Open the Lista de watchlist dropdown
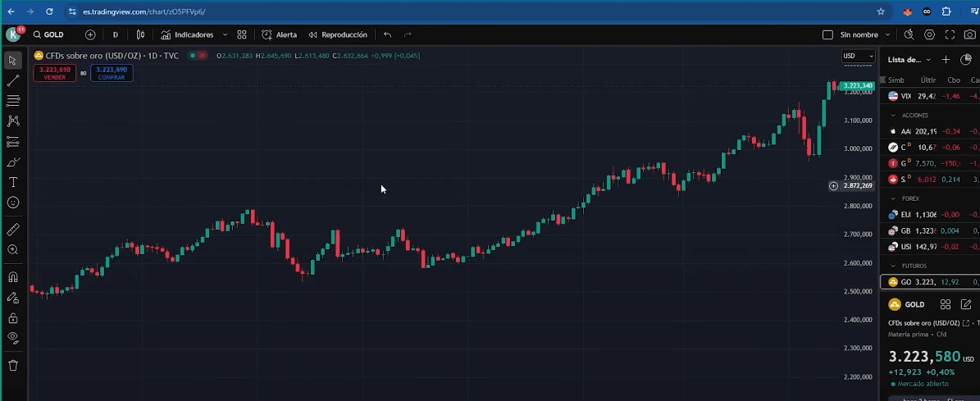Image resolution: width=980 pixels, height=401 pixels. coord(909,60)
